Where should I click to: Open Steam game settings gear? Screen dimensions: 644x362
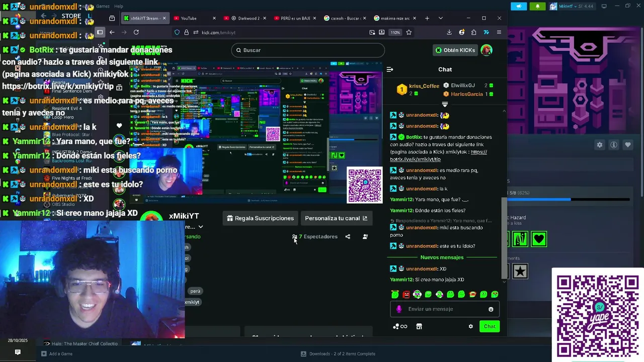600,145
